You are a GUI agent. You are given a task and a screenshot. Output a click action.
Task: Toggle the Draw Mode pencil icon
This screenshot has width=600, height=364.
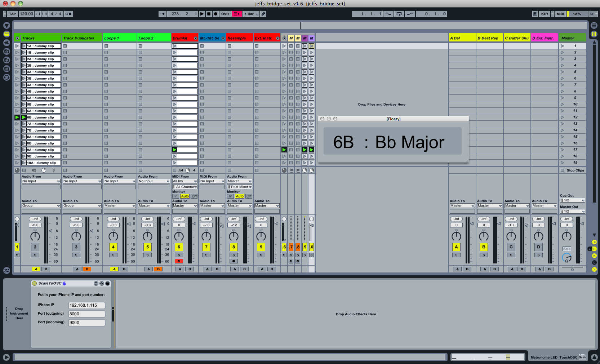pyautogui.click(x=263, y=14)
